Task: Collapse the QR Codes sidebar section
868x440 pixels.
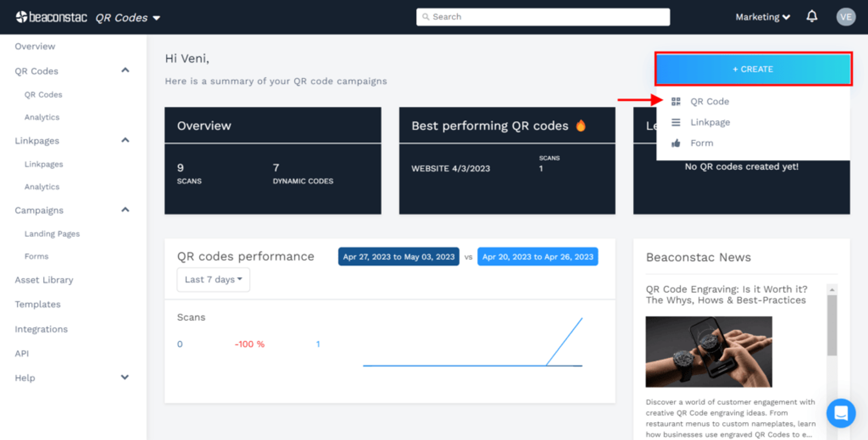Action: click(125, 70)
